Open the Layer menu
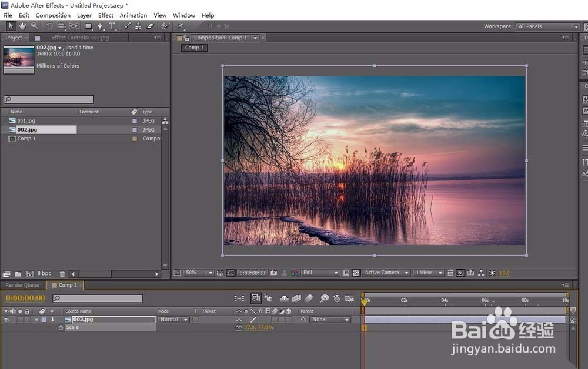 84,15
